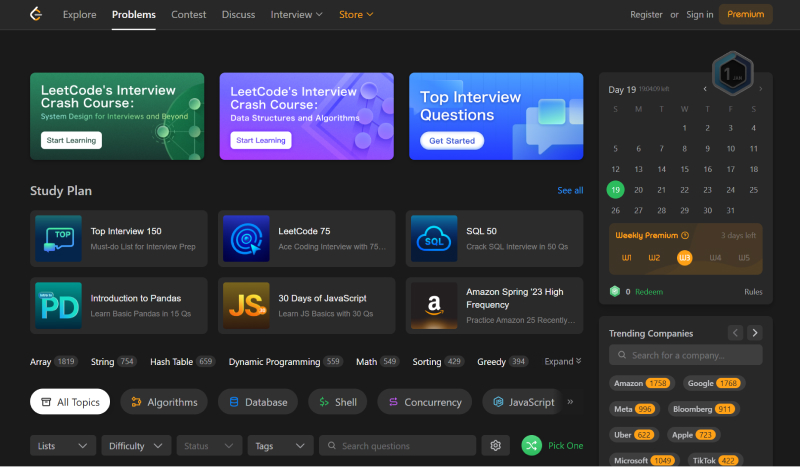Show previous trending companies page

tap(735, 333)
